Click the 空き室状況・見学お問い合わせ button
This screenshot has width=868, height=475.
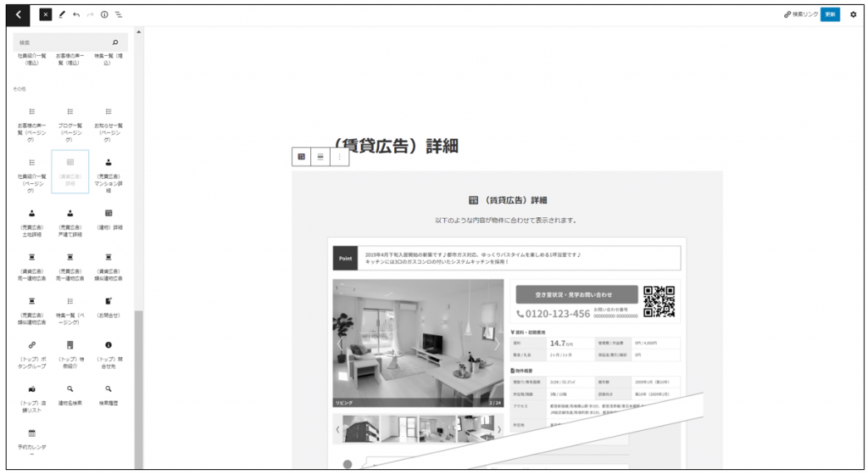[x=575, y=293]
